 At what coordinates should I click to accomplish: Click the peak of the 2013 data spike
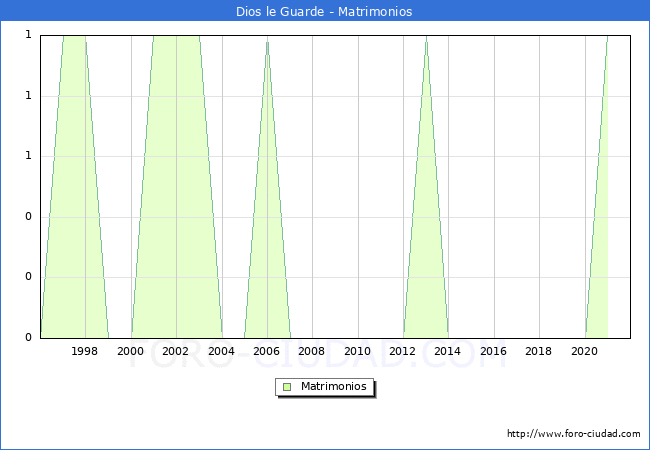[x=426, y=40]
